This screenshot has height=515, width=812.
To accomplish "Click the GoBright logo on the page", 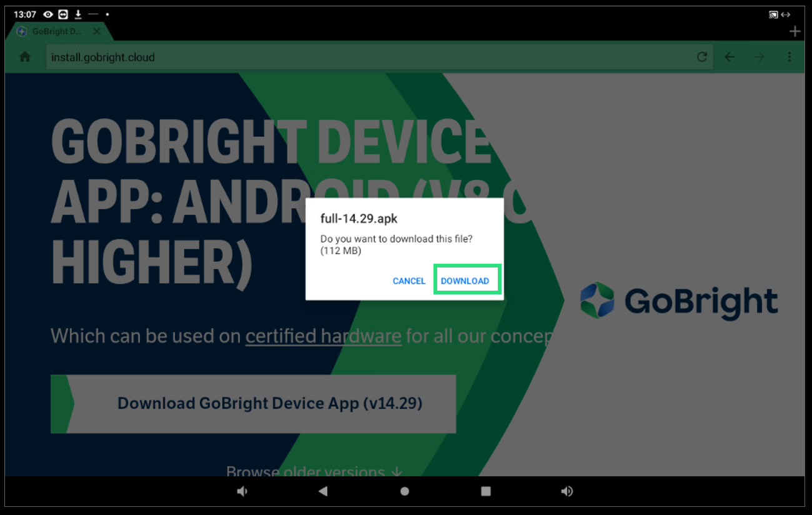I will pyautogui.click(x=678, y=301).
